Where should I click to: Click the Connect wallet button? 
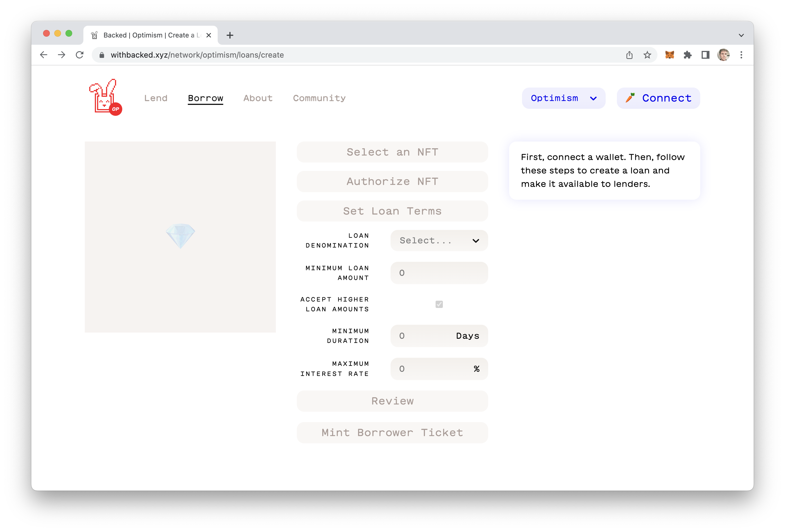point(658,98)
